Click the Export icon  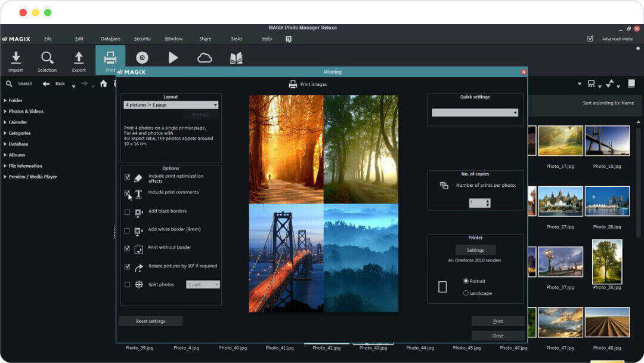point(79,58)
